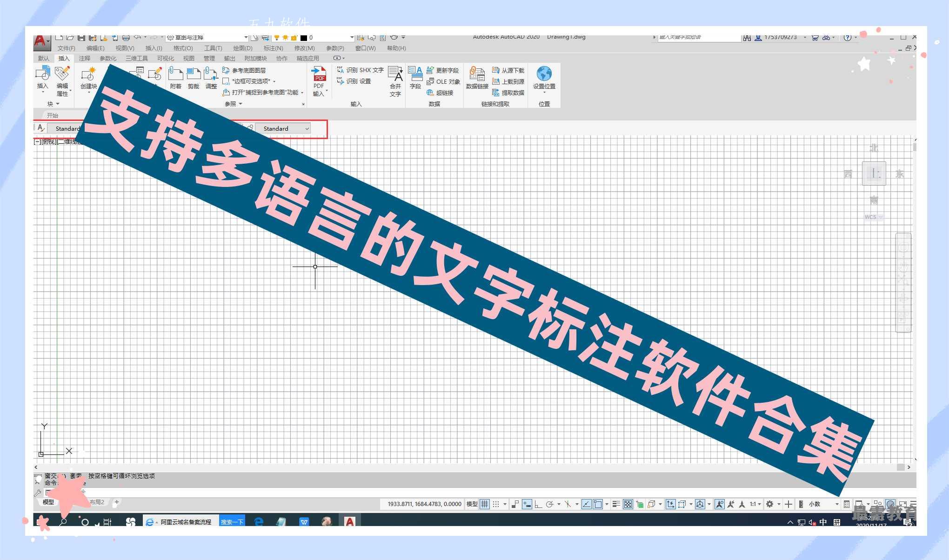Open the 格式(O) menu

[182, 48]
